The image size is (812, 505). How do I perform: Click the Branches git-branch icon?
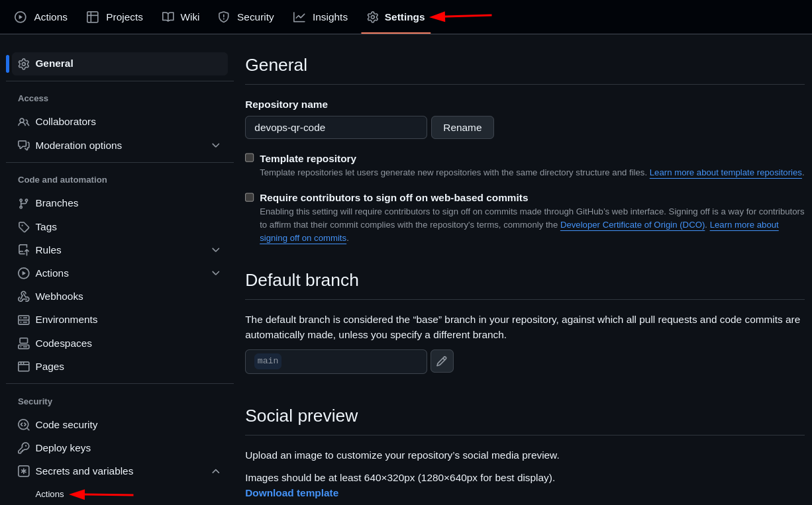[24, 204]
